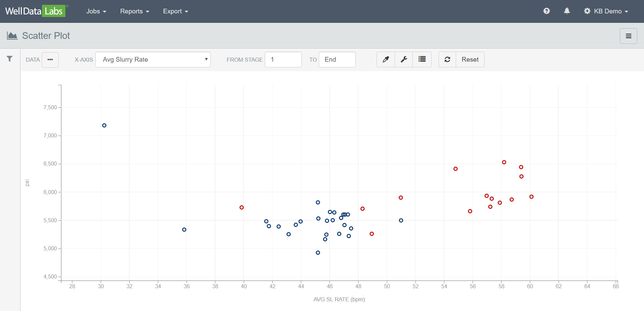This screenshot has width=644, height=311.
Task: Expand the Avg Slurry Rate X-axis dropdown
Action: point(153,60)
